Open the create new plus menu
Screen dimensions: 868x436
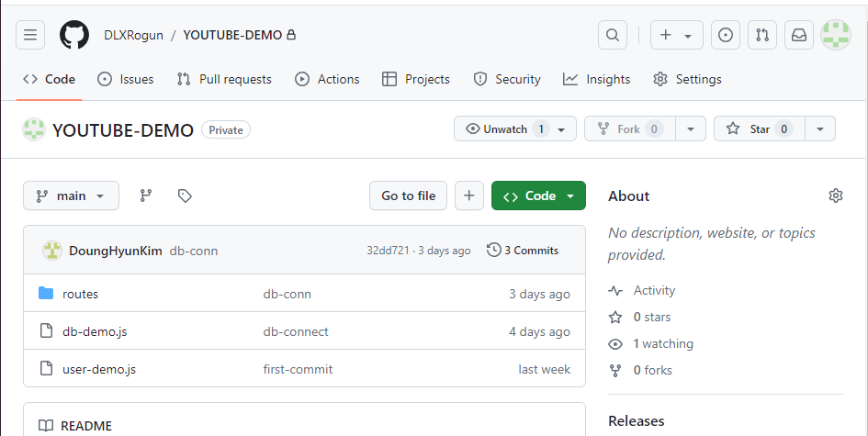click(x=676, y=35)
